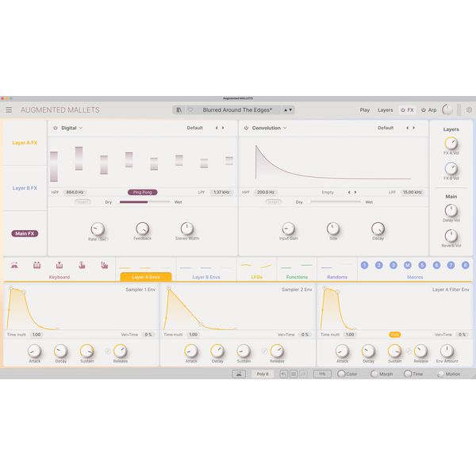This screenshot has height=476, width=476.
Task: Toggle the Digital delay power button
Action: tap(56, 128)
